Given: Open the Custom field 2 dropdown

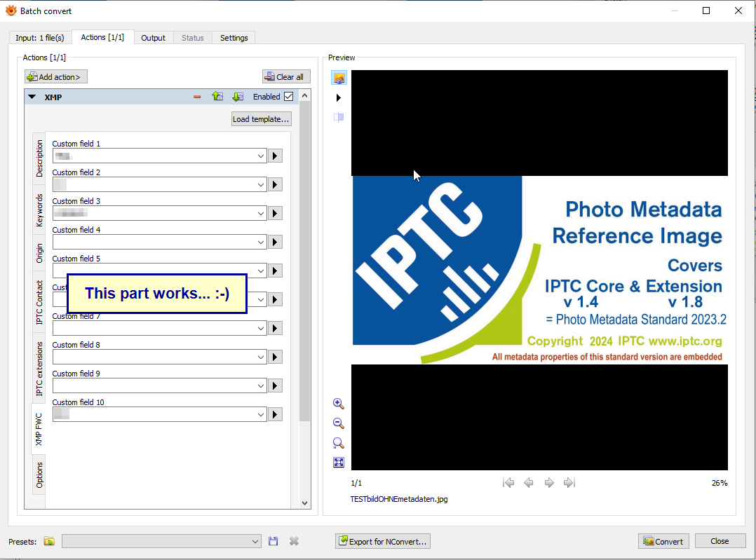Looking at the screenshot, I should click(x=260, y=184).
